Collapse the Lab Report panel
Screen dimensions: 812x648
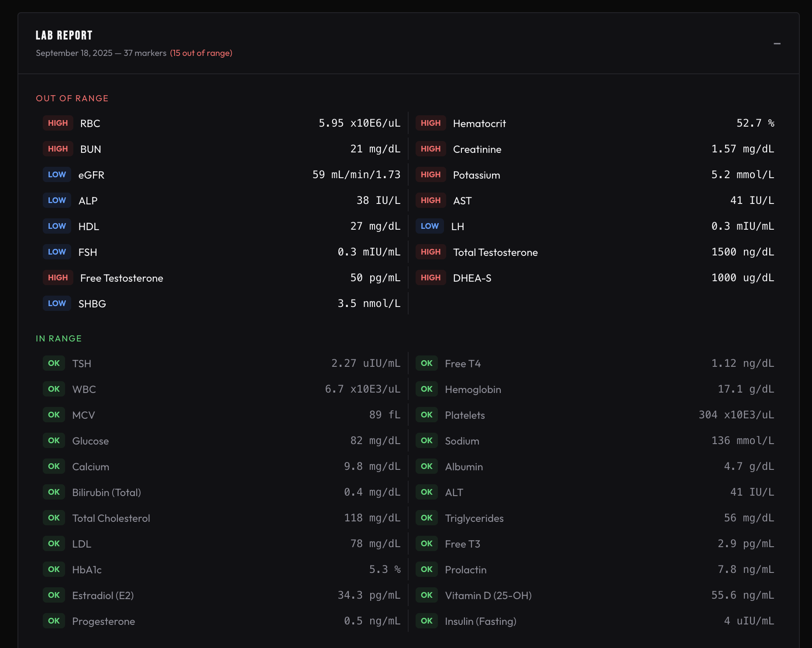777,44
